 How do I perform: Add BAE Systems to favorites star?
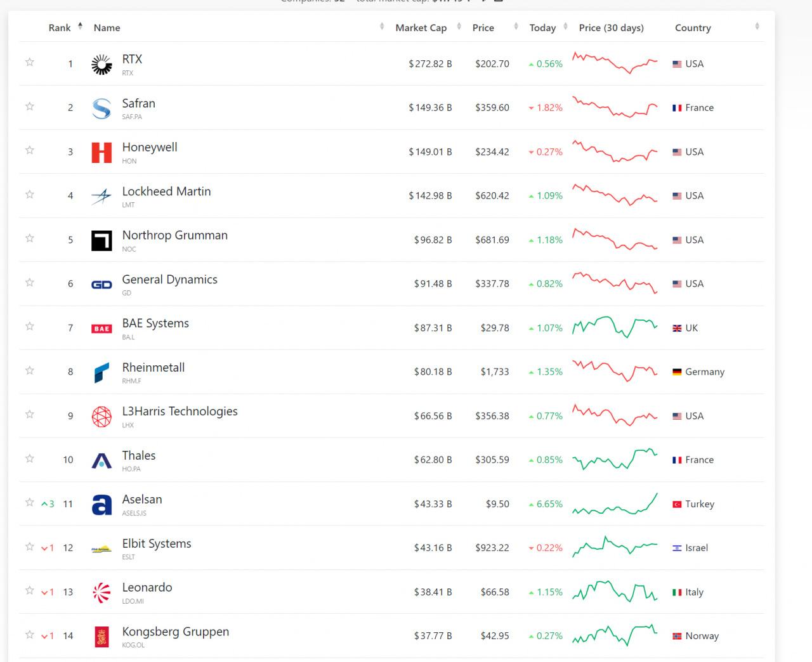30,327
